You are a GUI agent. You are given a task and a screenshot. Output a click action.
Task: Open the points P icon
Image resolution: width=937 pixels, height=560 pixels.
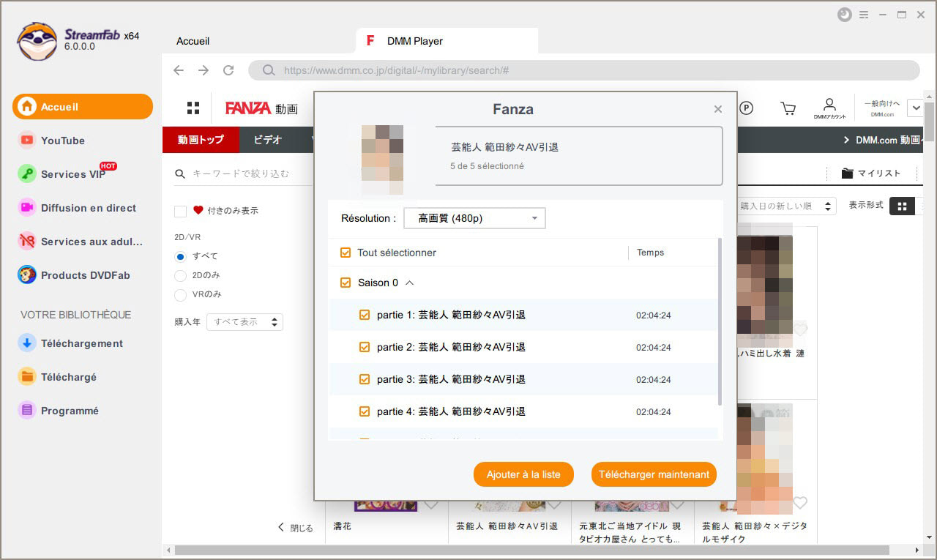[747, 108]
